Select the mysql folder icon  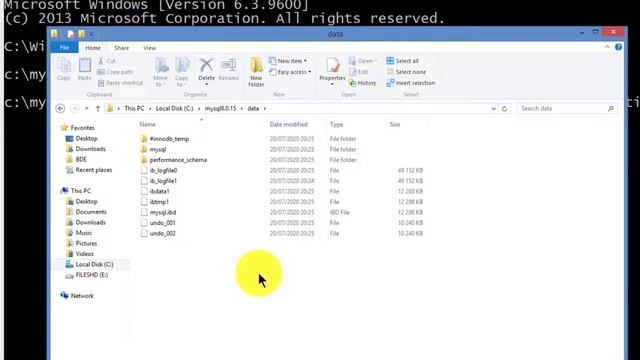coord(144,149)
